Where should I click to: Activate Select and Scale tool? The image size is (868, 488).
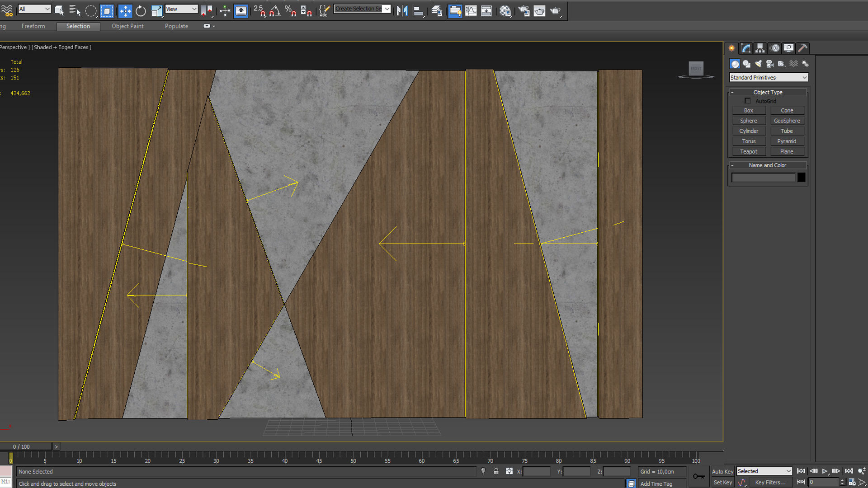click(x=156, y=10)
